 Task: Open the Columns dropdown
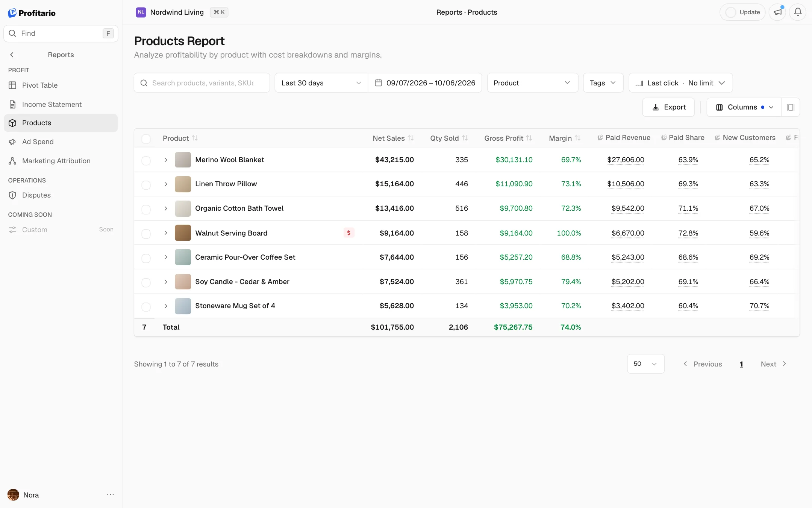tap(744, 107)
